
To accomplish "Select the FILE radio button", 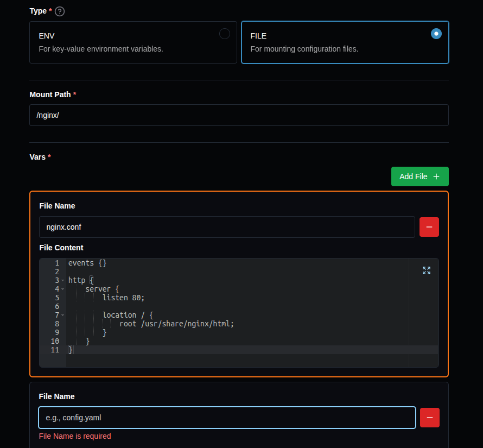I will [x=436, y=34].
